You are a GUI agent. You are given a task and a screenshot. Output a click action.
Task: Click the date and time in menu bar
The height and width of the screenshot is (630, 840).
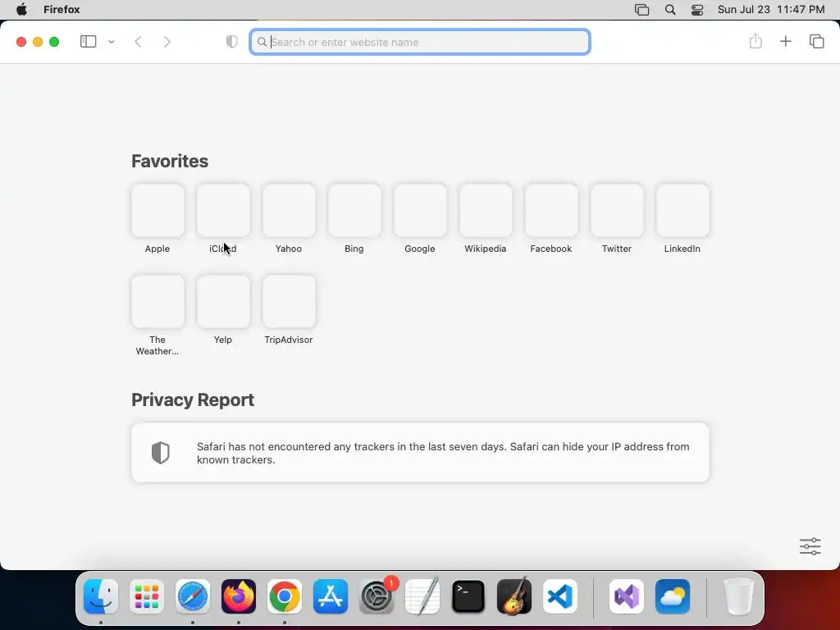click(x=771, y=10)
